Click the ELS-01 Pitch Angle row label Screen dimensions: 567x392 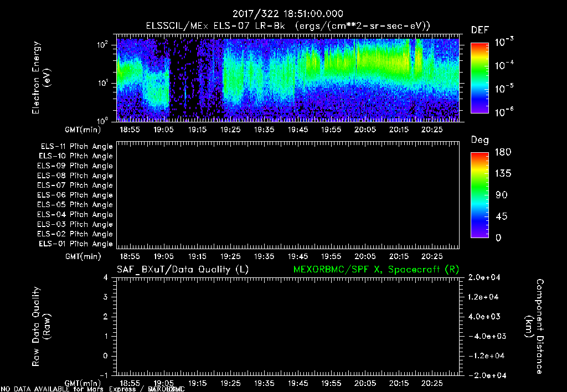click(x=76, y=244)
